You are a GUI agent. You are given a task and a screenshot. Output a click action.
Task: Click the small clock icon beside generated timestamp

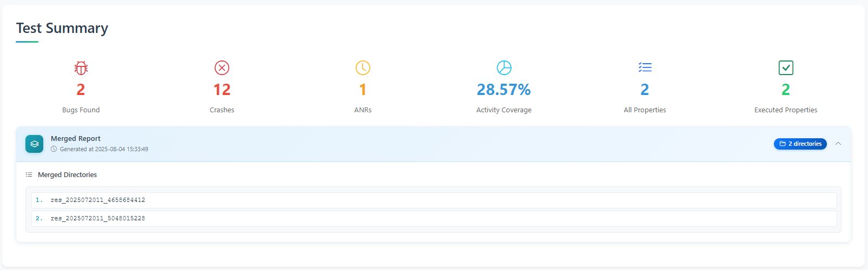pos(54,150)
